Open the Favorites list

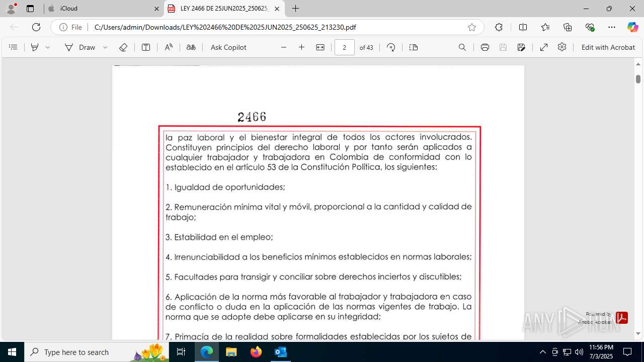[x=545, y=27]
